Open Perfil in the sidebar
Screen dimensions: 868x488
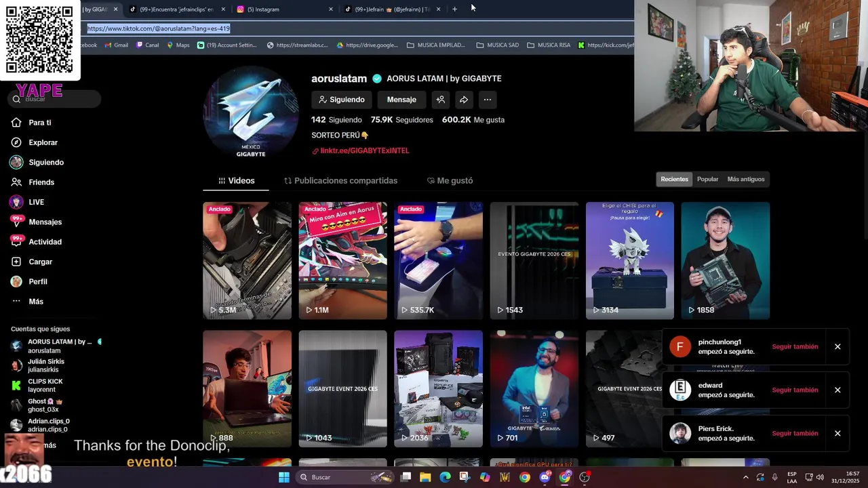pyautogui.click(x=38, y=281)
